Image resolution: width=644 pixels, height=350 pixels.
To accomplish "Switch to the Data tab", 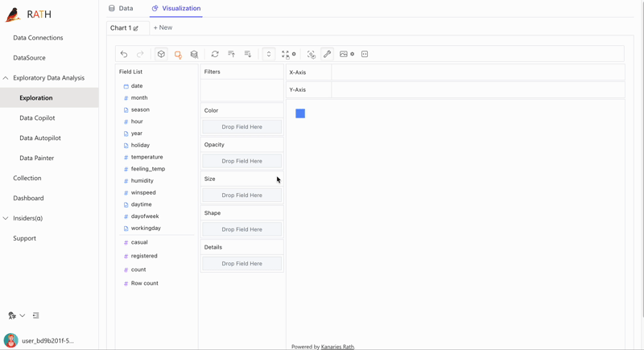I will [x=121, y=8].
